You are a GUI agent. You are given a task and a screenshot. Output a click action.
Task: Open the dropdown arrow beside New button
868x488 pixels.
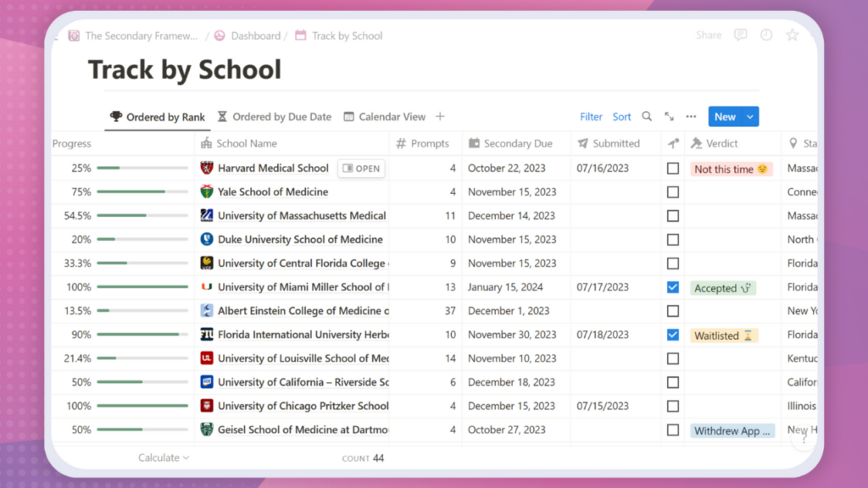pos(750,117)
